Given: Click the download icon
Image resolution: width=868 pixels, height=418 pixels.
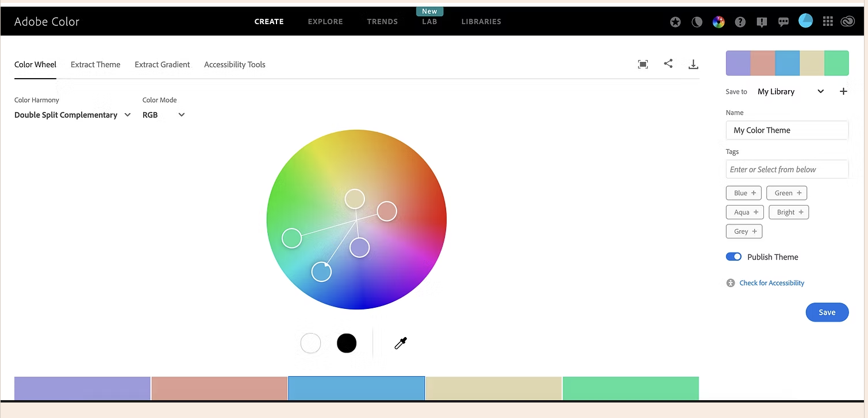Looking at the screenshot, I should coord(693,64).
